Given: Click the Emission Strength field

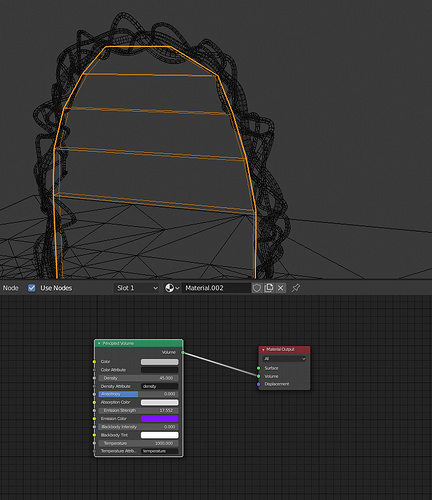Looking at the screenshot, I should pos(138,410).
